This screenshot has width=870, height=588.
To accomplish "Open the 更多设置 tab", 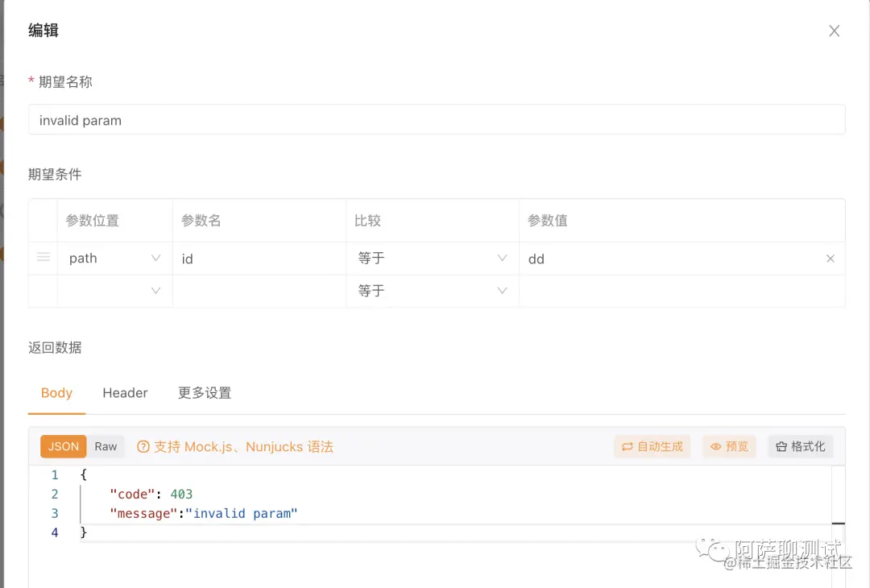I will point(205,393).
